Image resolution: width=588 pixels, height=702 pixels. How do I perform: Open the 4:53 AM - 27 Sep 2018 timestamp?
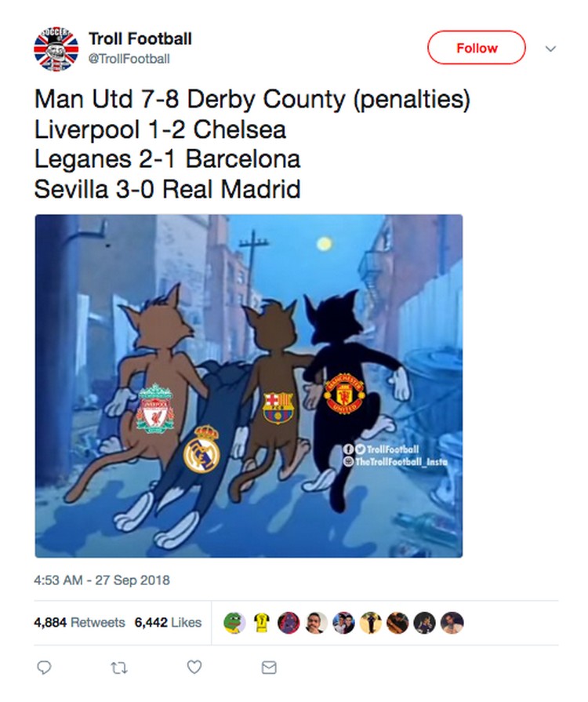(102, 580)
